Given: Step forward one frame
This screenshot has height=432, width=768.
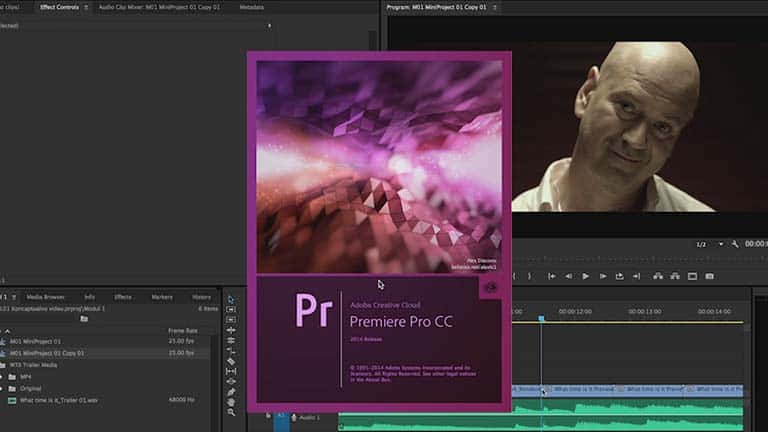Looking at the screenshot, I should click(x=603, y=276).
